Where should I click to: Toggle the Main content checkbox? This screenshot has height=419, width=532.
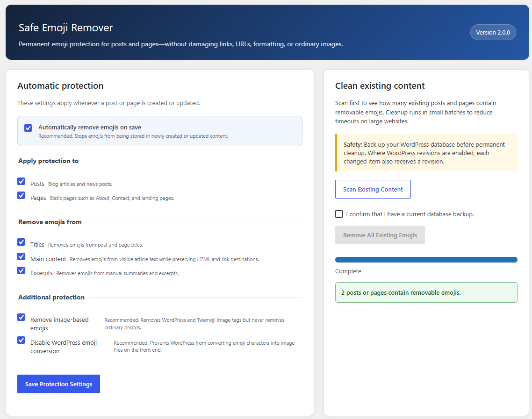[x=21, y=256]
